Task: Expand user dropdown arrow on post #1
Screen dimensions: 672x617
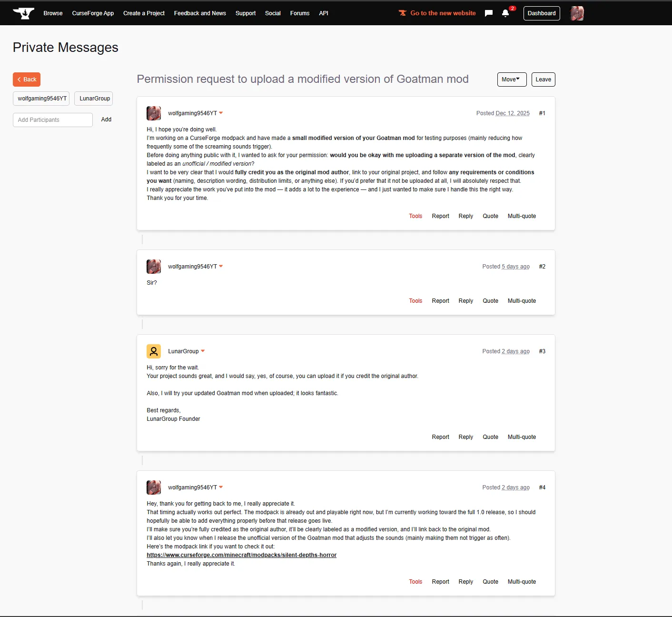Action: 221,113
